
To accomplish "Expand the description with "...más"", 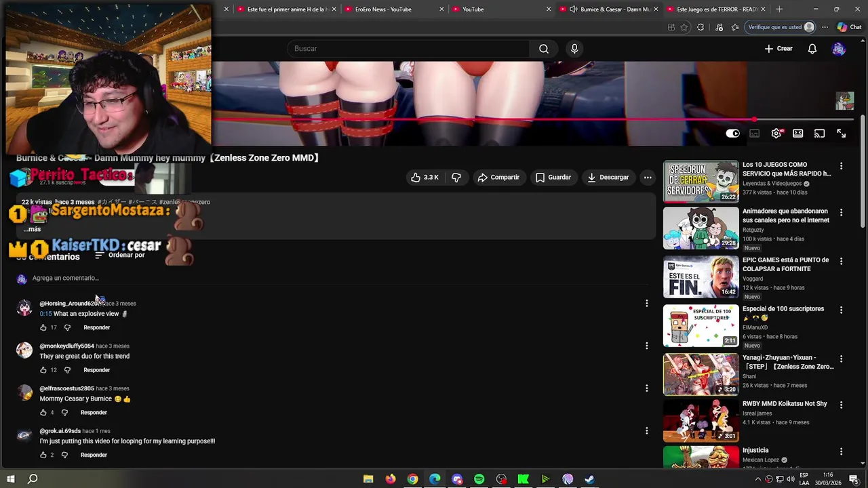I will point(32,229).
